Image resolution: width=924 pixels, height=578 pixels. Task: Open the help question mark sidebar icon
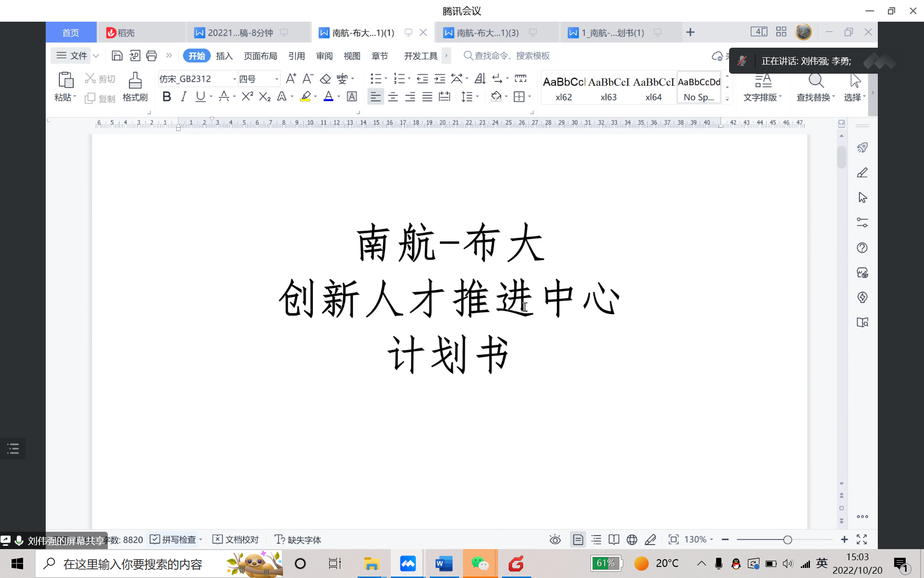862,248
